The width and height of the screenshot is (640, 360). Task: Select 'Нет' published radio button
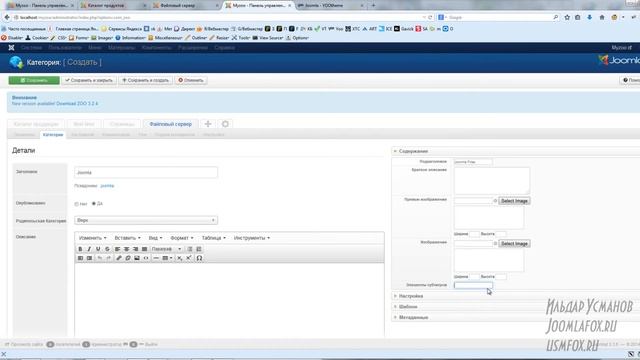coord(76,204)
